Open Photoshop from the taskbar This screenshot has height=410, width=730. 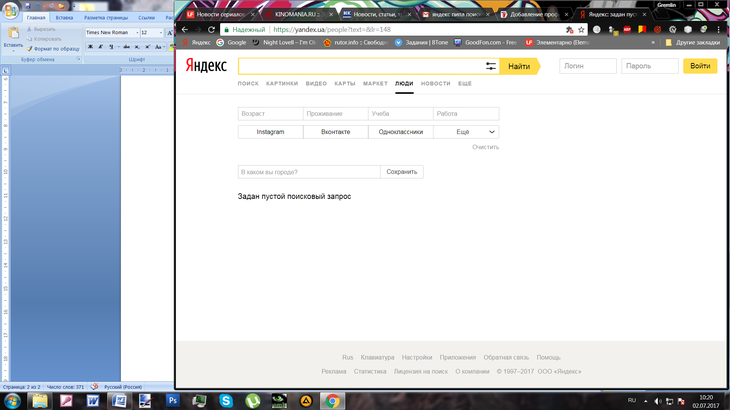click(x=173, y=400)
